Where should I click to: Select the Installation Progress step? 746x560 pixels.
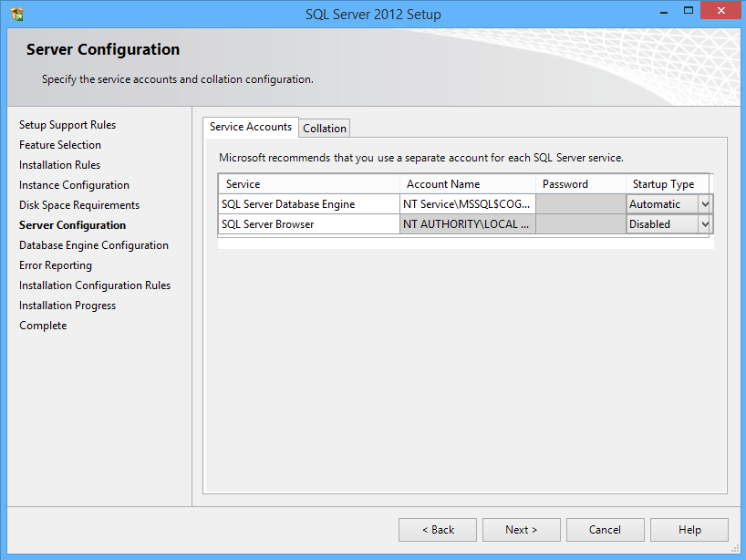[67, 306]
